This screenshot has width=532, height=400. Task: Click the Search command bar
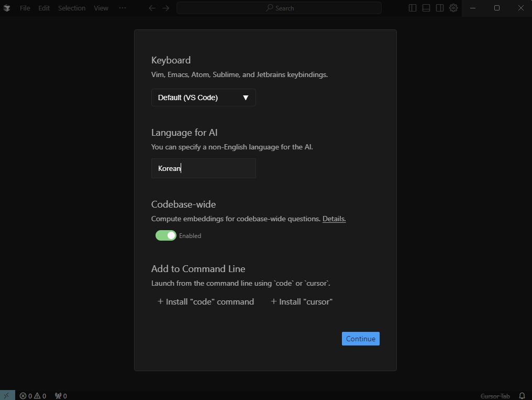click(279, 8)
